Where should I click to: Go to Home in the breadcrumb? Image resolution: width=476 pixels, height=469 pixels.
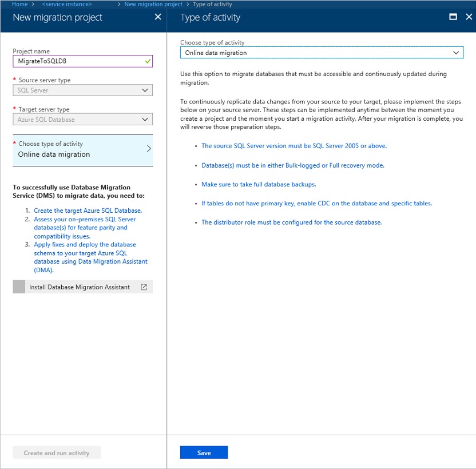point(19,4)
